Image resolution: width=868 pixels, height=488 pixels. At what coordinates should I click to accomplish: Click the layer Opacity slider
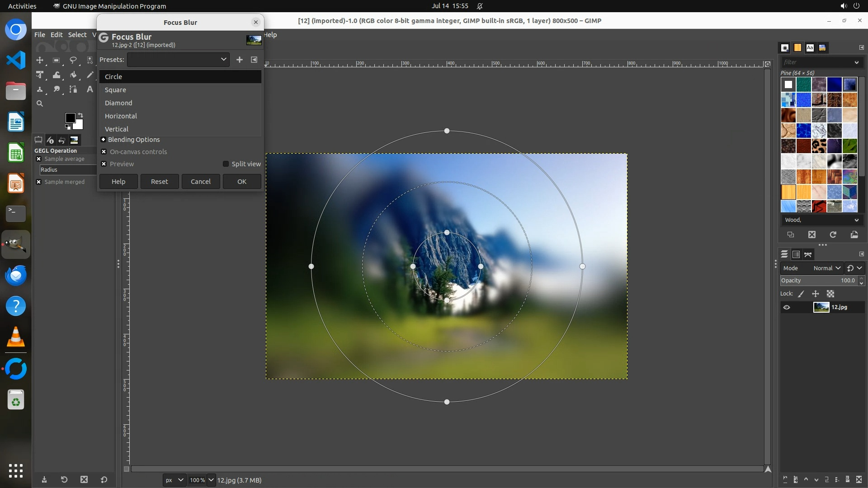point(818,281)
